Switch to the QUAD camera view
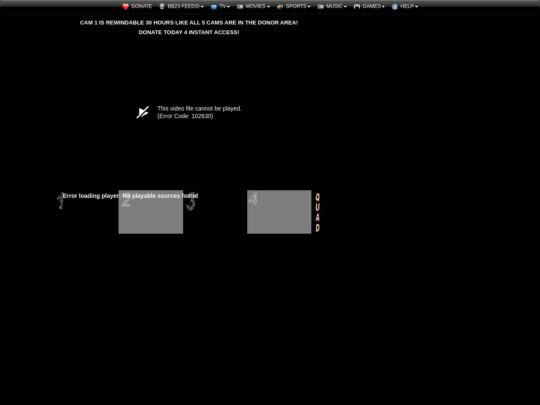 coord(318,212)
